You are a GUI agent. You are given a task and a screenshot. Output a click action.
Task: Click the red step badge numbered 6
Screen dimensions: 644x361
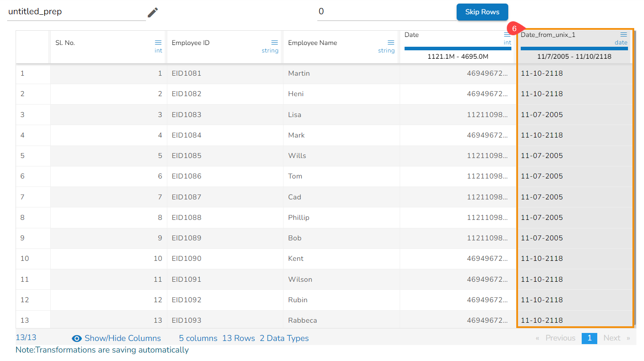point(514,28)
